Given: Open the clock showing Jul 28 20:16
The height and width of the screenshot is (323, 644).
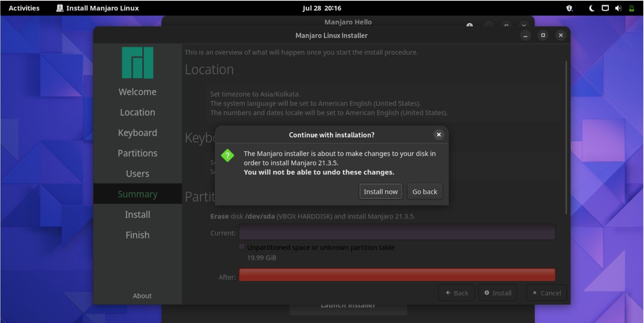Looking at the screenshot, I should [x=322, y=8].
